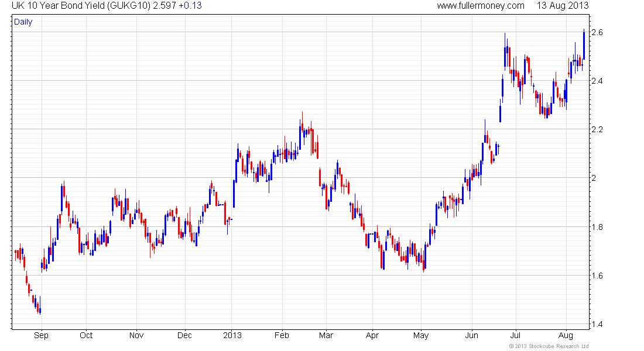Click the 2.6 y-axis label
The image size is (644, 351).
click(x=597, y=32)
